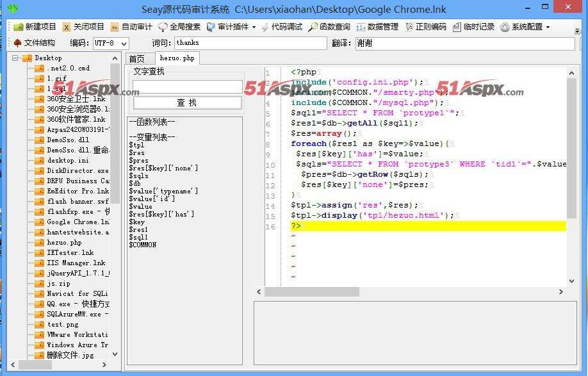
Task: Open the 审计插件 plugin menu
Action: point(231,27)
